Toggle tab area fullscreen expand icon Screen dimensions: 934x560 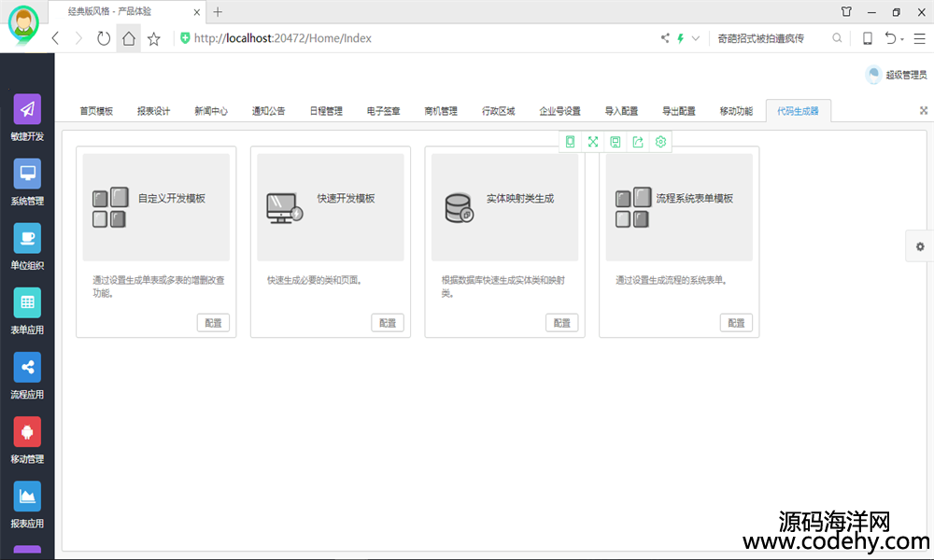tap(924, 110)
